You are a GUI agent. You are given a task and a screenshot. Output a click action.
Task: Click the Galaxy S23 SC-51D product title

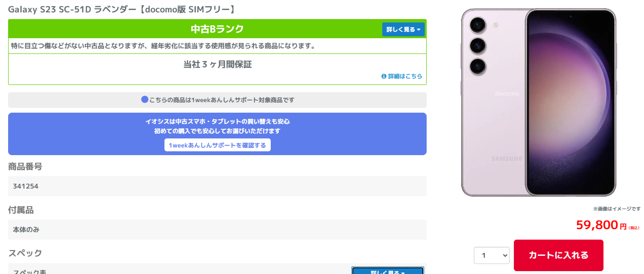point(122,9)
